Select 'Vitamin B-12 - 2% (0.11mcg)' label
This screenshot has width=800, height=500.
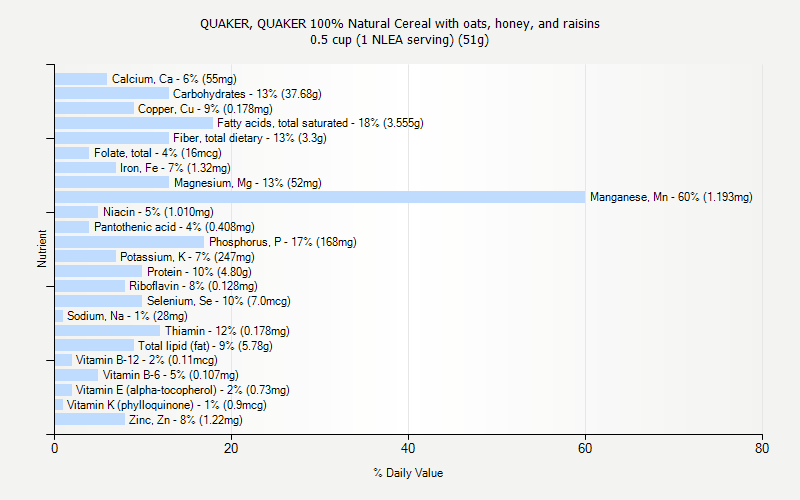pyautogui.click(x=146, y=360)
